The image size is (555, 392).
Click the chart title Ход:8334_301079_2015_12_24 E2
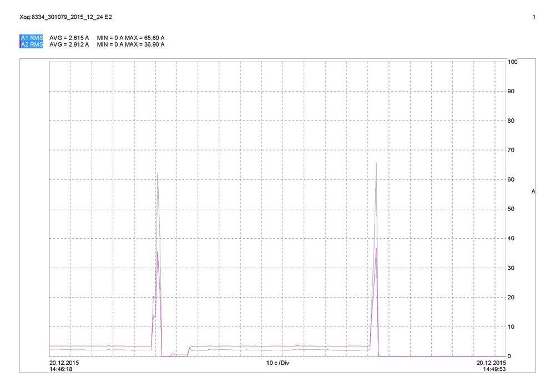[66, 17]
